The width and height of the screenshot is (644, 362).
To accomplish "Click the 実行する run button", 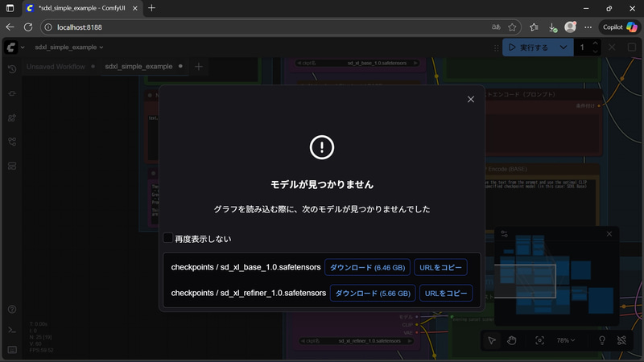I will 528,47.
